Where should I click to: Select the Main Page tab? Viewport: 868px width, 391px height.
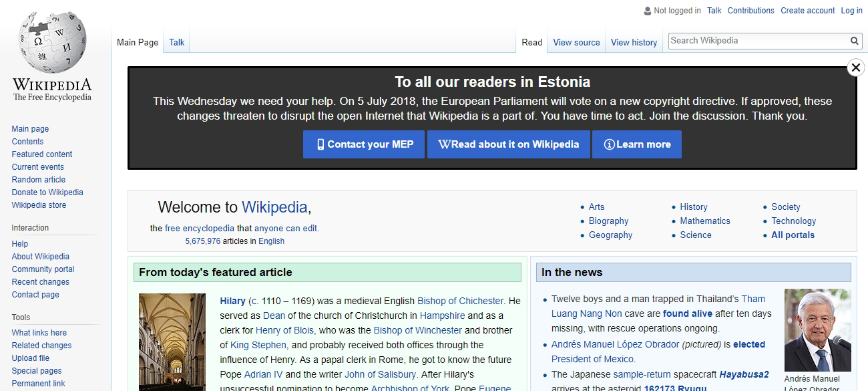[x=138, y=42]
